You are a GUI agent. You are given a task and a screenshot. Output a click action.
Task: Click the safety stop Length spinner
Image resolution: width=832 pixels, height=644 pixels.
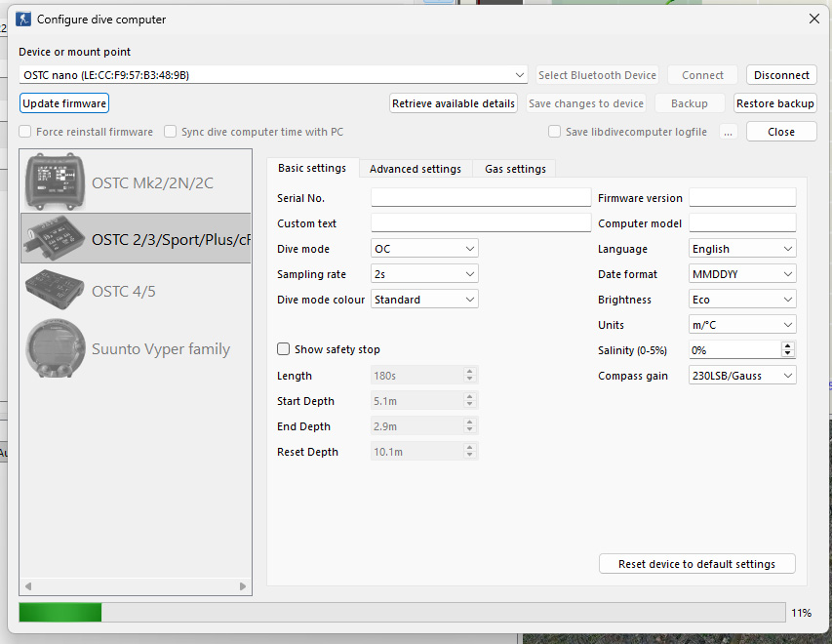point(424,376)
